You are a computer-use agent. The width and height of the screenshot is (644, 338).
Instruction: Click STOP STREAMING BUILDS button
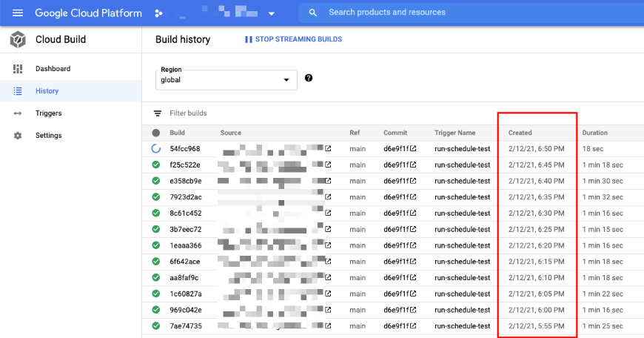(293, 39)
